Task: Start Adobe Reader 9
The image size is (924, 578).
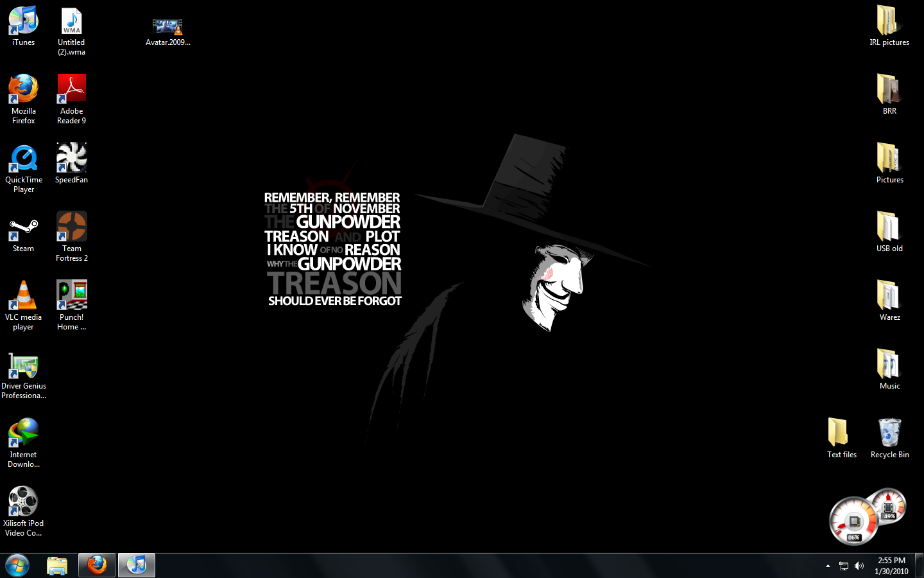Action: tap(71, 88)
